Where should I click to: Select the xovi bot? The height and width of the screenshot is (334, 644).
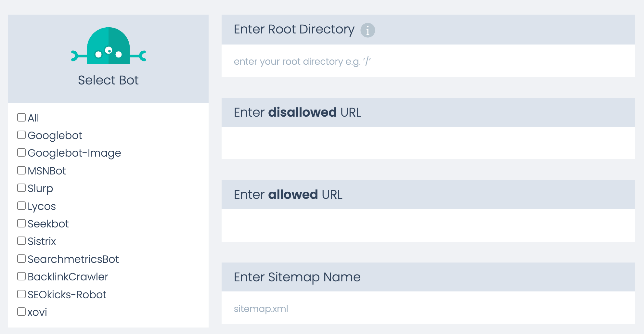21,311
